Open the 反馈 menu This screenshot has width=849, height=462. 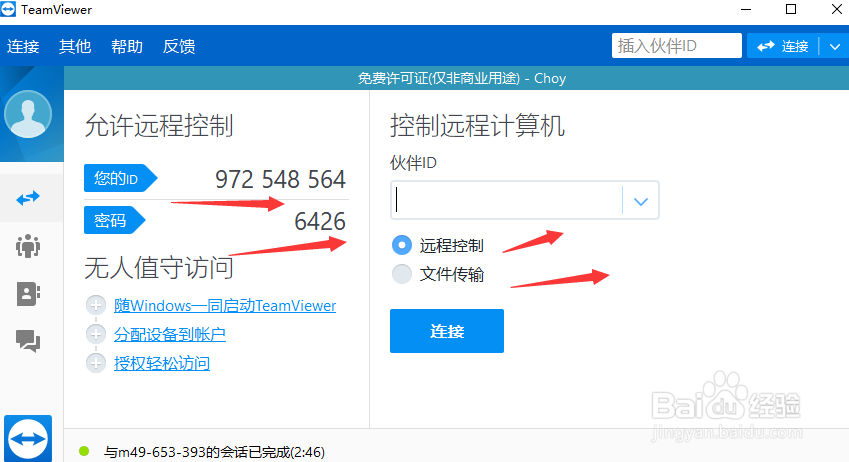179,47
